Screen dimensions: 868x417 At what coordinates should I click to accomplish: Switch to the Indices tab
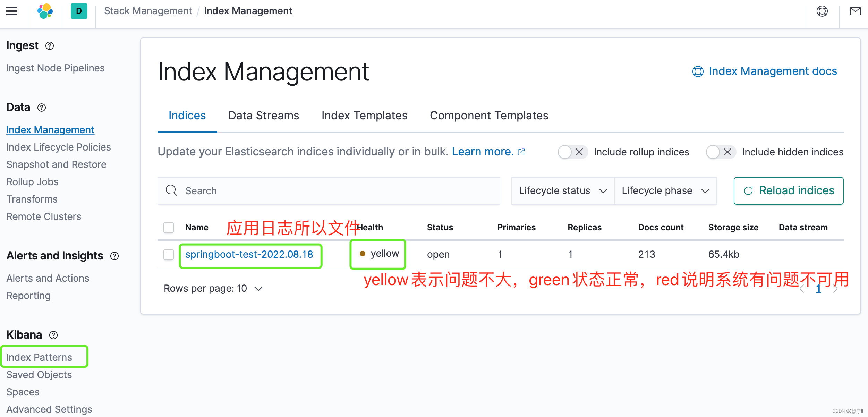click(x=187, y=116)
